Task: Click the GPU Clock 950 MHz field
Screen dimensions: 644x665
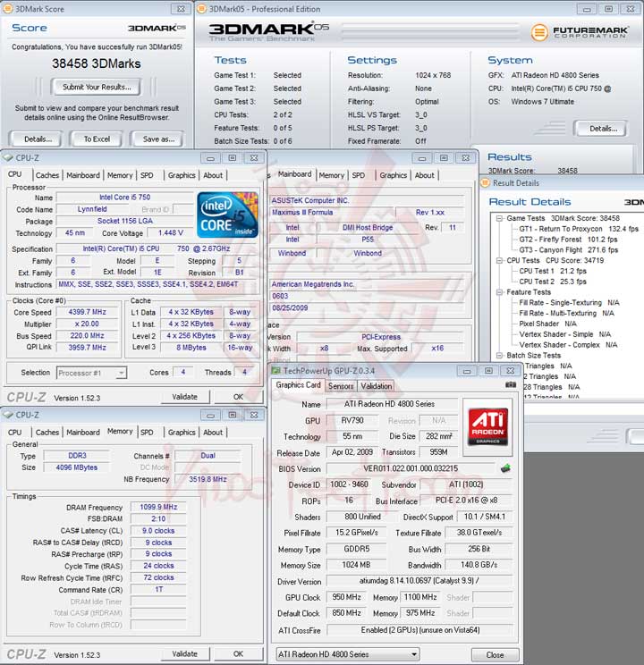Action: [346, 597]
